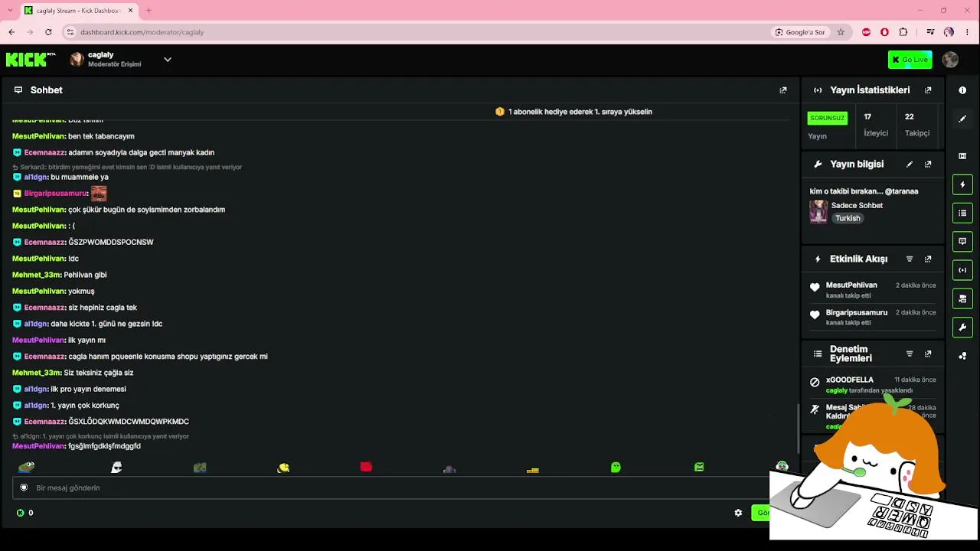Screen dimensions: 980x551
Task: Pick the green blob quick emote
Action: pyautogui.click(x=616, y=467)
